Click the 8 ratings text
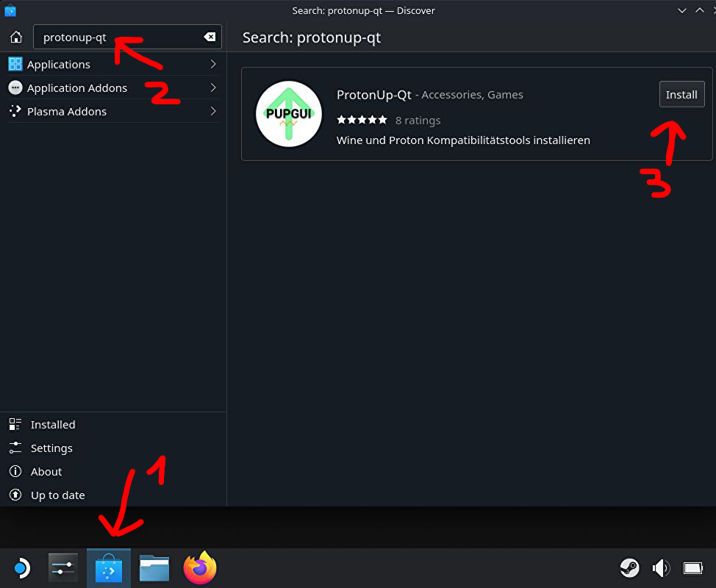716x588 pixels. click(x=418, y=121)
